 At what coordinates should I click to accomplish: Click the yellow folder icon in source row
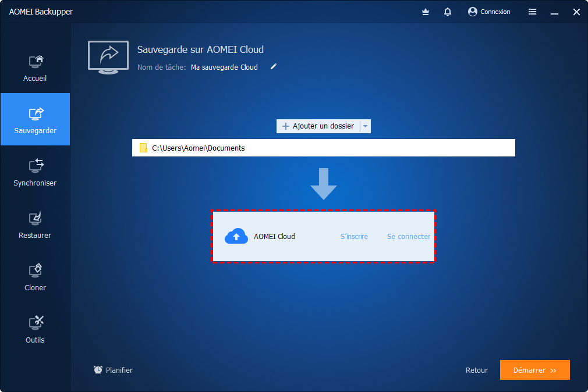tap(143, 148)
